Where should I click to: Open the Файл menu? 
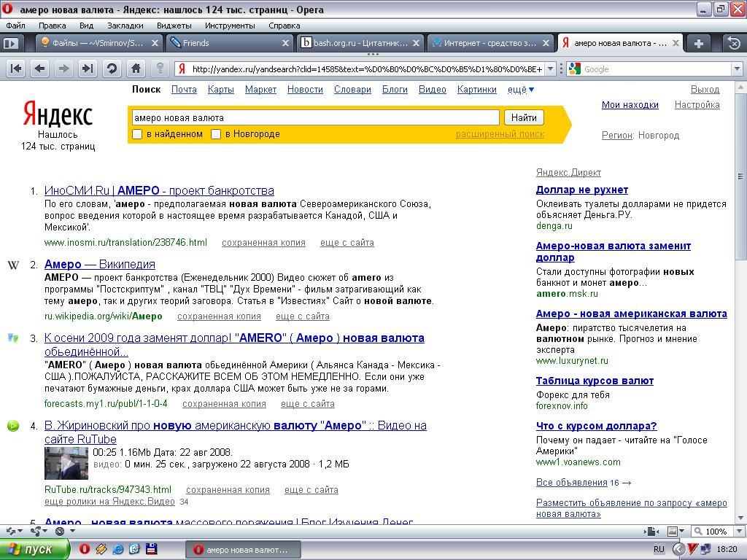point(16,26)
